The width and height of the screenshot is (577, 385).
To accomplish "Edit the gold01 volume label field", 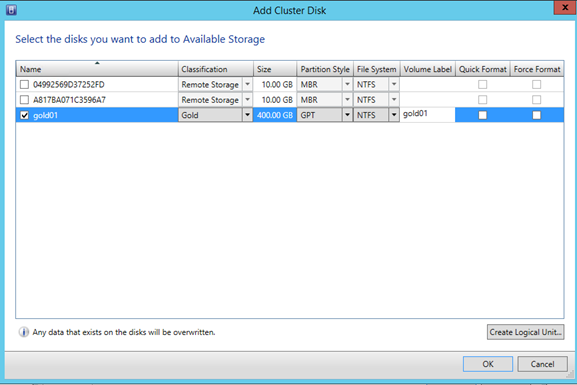I will click(428, 114).
